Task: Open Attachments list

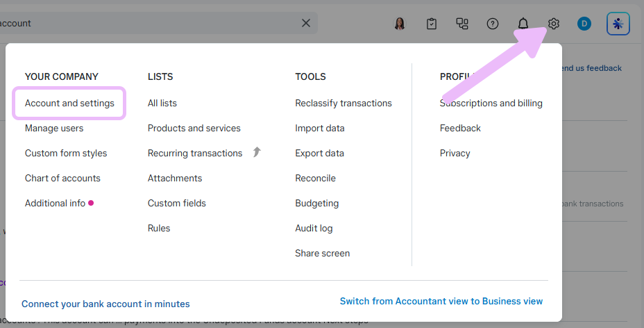Action: [175, 178]
